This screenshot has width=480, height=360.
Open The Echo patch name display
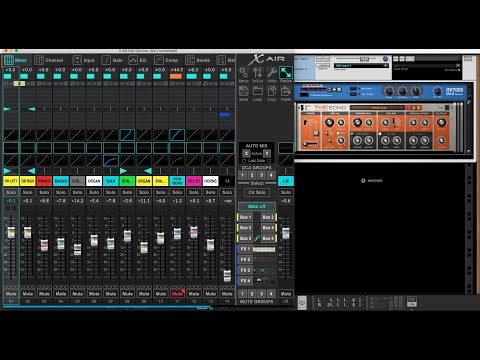click(x=377, y=108)
